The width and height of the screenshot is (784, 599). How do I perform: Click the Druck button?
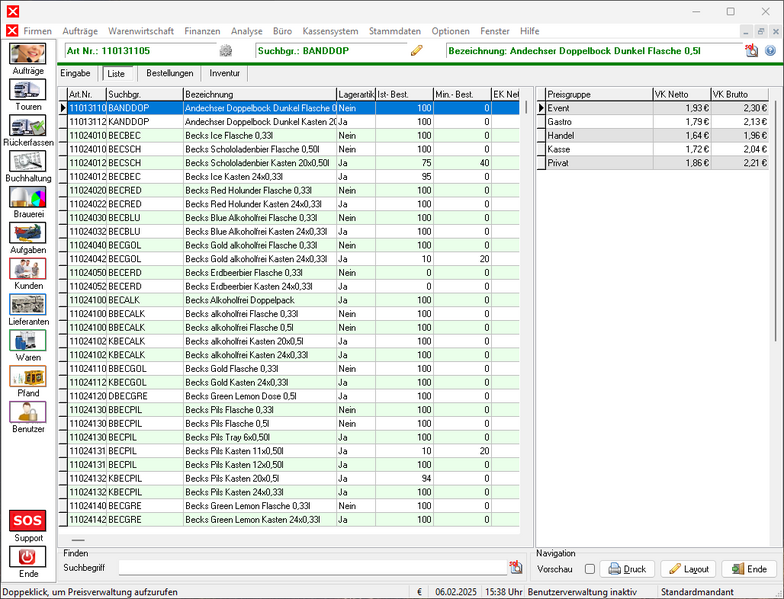627,569
